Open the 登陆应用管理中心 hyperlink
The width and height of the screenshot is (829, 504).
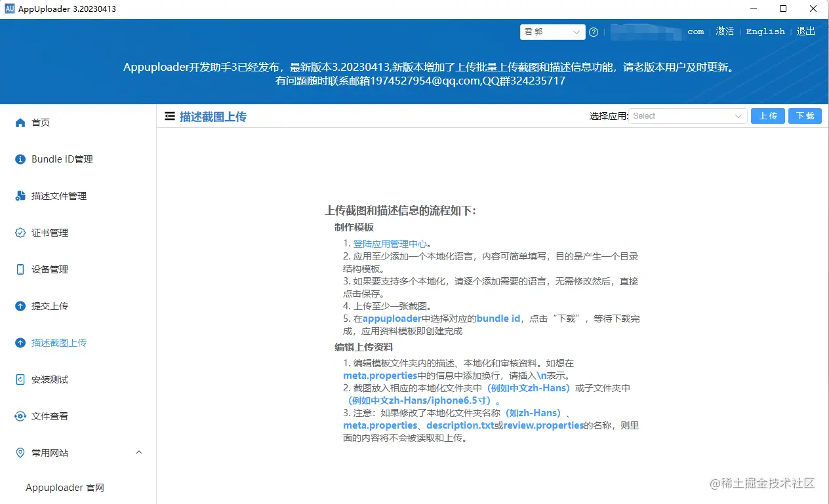pyautogui.click(x=390, y=244)
